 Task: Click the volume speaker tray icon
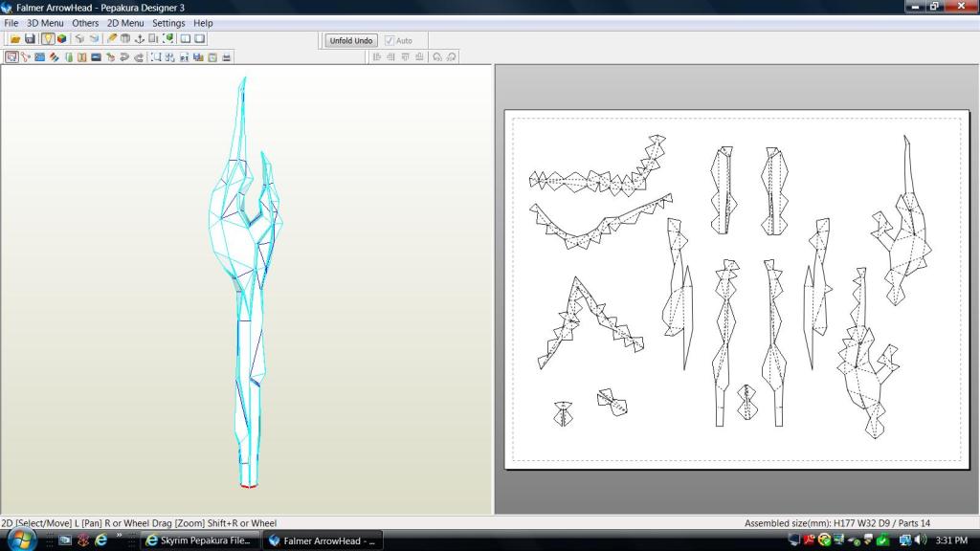(x=921, y=540)
